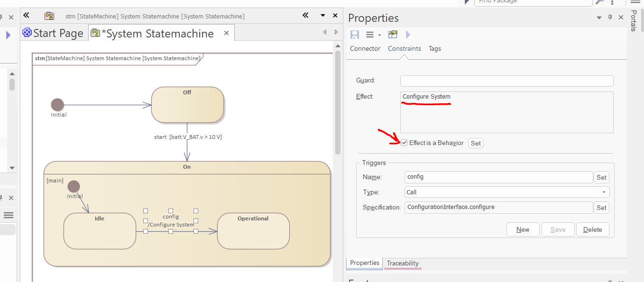
Task: Click the New trigger button
Action: tap(523, 229)
